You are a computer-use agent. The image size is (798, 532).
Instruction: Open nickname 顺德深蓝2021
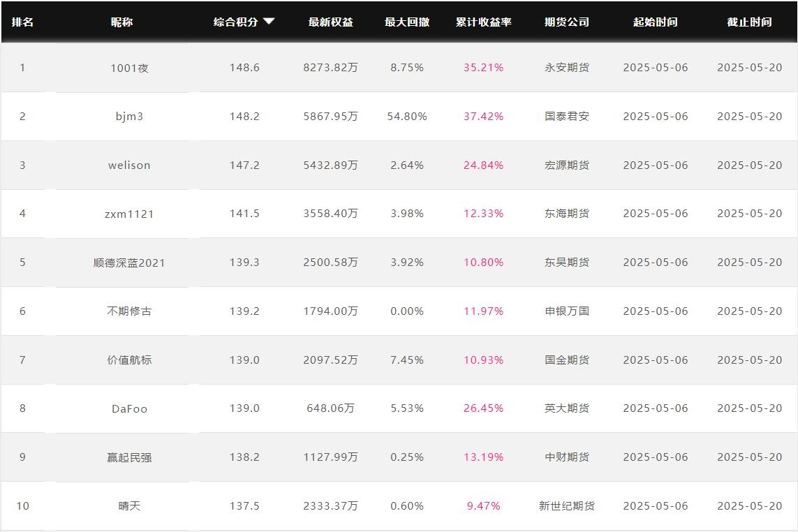coord(129,263)
